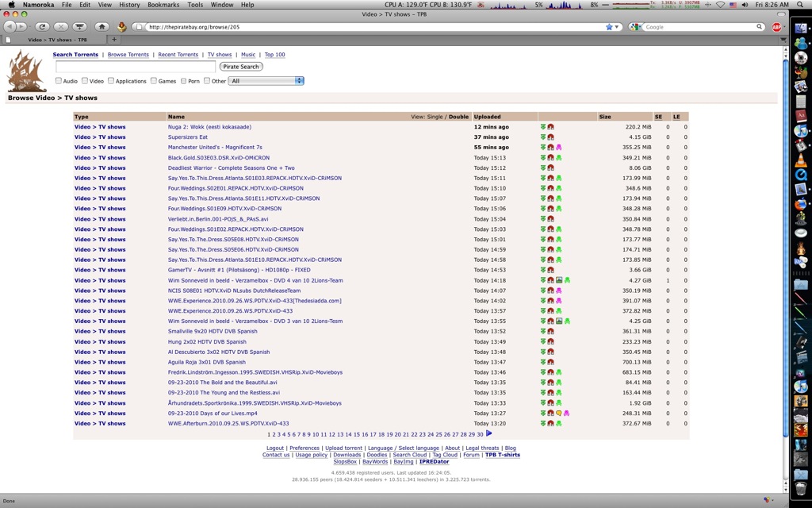Open the Home page button in toolbar

101,26
